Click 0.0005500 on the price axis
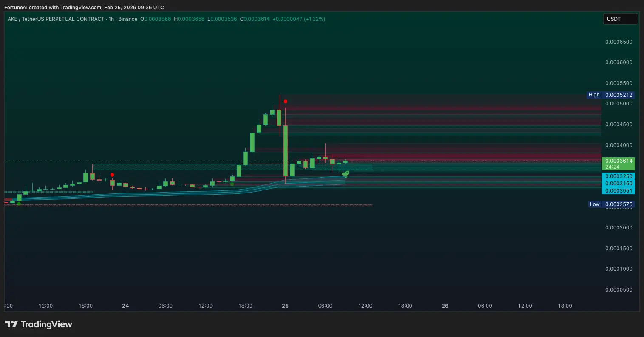644x337 pixels. [619, 83]
